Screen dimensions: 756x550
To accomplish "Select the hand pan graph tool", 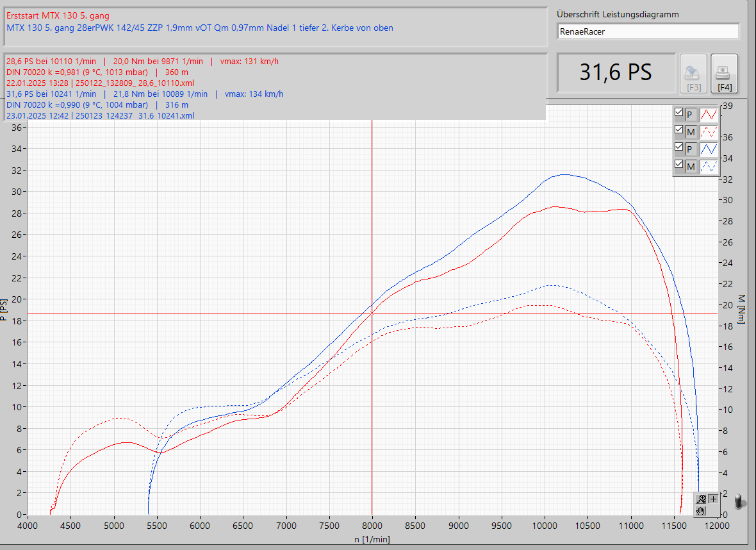I will (x=702, y=511).
